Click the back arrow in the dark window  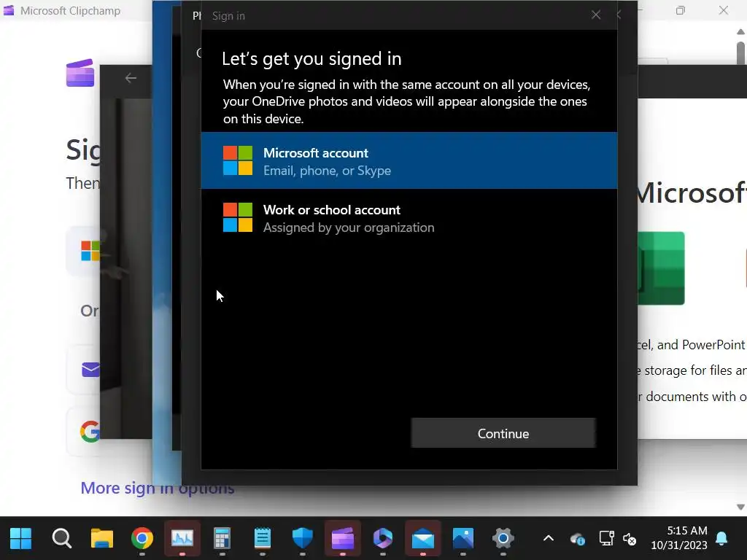point(131,77)
